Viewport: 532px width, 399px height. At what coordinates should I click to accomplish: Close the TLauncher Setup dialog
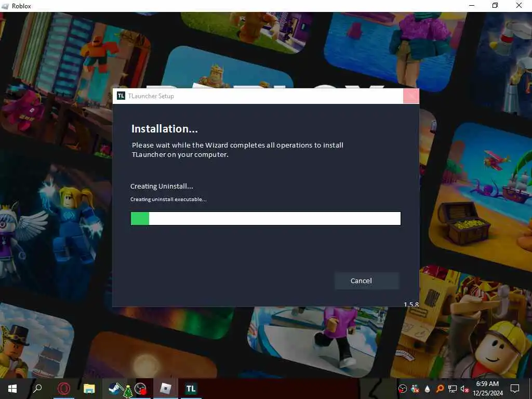411,96
